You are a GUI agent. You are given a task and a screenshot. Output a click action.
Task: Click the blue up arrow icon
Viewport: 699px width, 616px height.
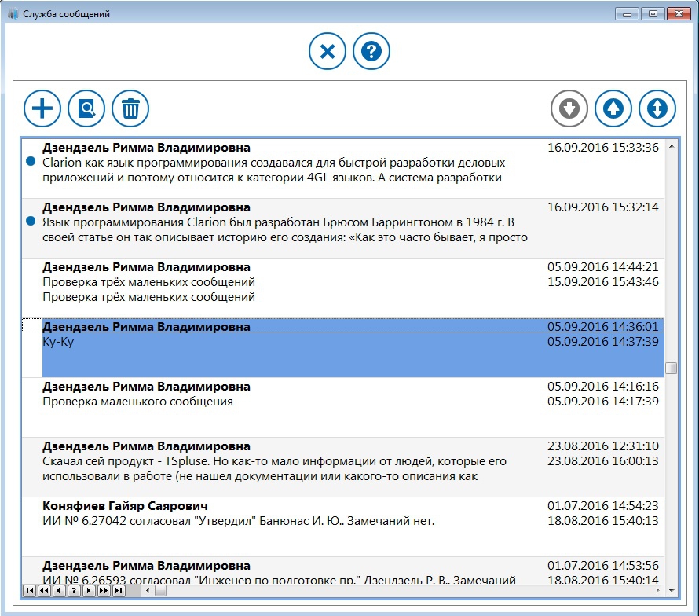613,108
